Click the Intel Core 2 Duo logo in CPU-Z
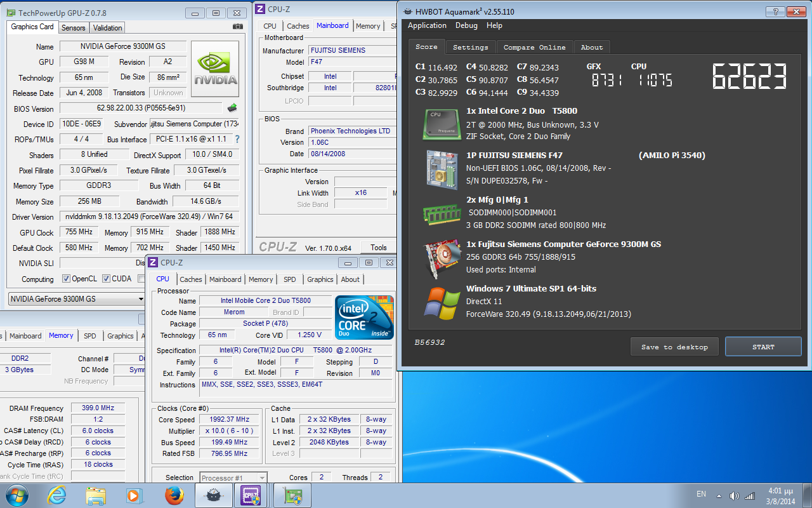This screenshot has height=508, width=812. click(364, 317)
